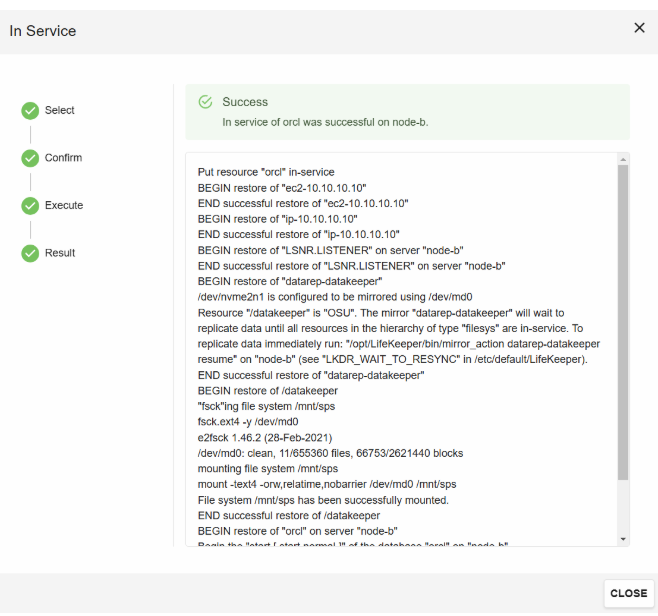
Task: Close the In Service dialog with the X icon
Action: (639, 28)
